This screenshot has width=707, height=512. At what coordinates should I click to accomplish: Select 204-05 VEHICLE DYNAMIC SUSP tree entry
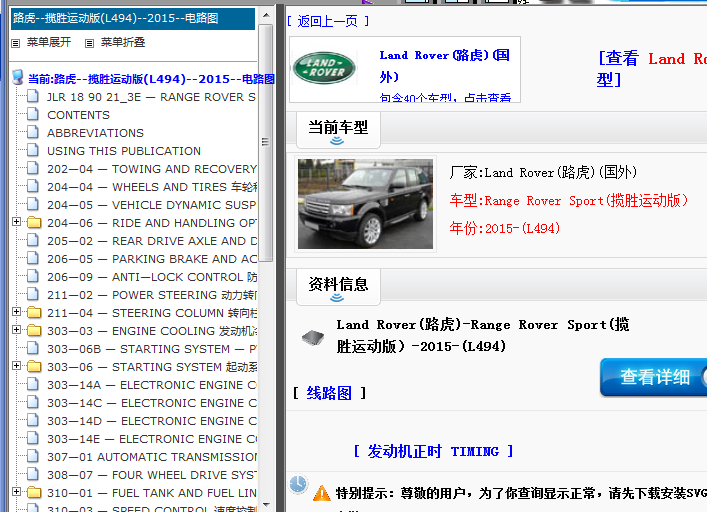click(152, 205)
